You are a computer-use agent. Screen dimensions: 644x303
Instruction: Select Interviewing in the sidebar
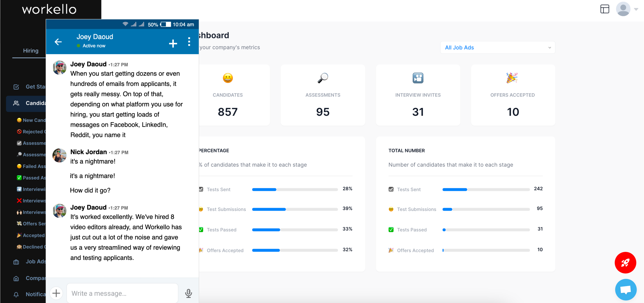coord(31,189)
